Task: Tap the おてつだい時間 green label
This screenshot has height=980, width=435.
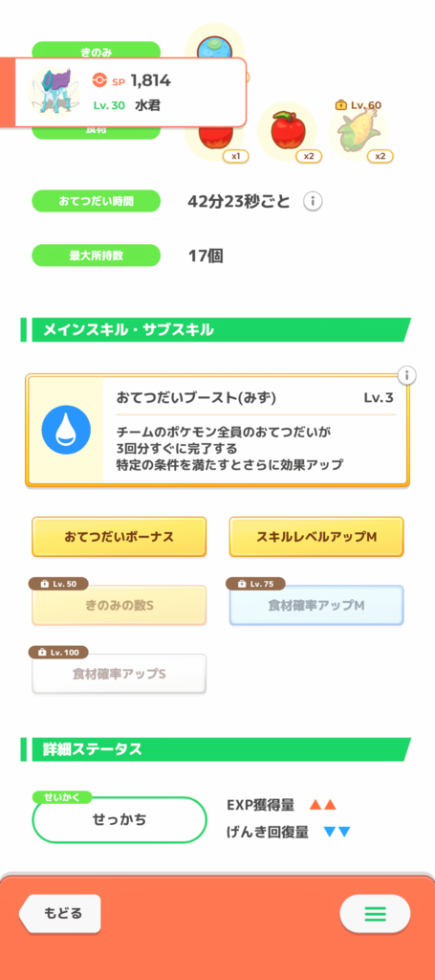Action: click(x=97, y=201)
